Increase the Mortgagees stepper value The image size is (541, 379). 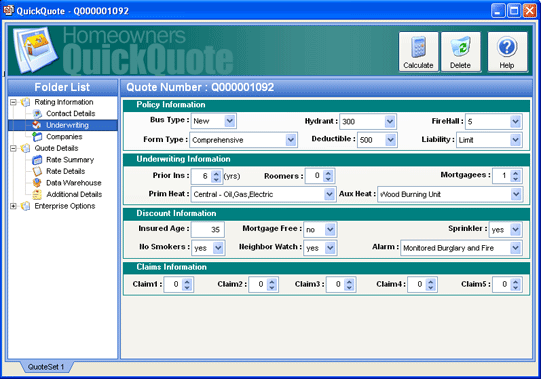pyautogui.click(x=515, y=174)
